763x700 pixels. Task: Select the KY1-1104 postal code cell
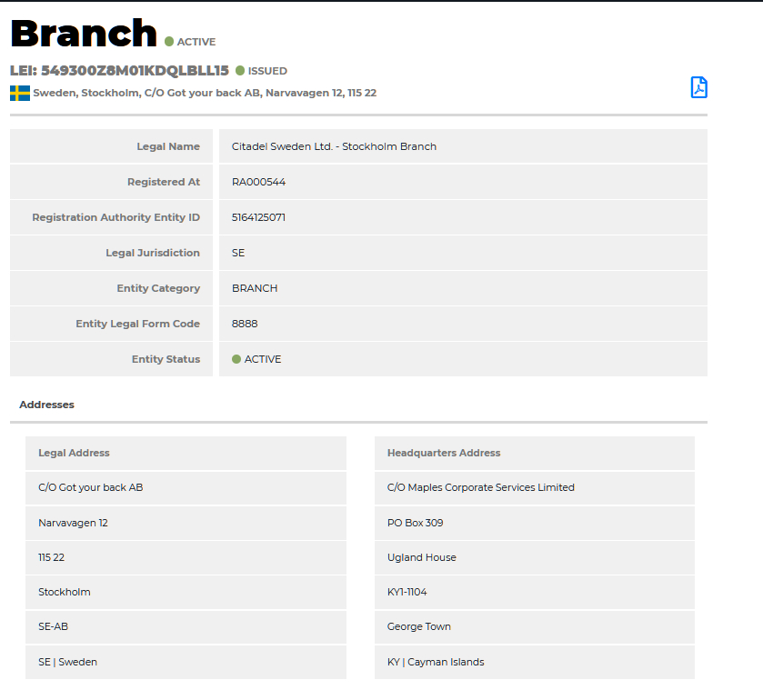coord(535,592)
